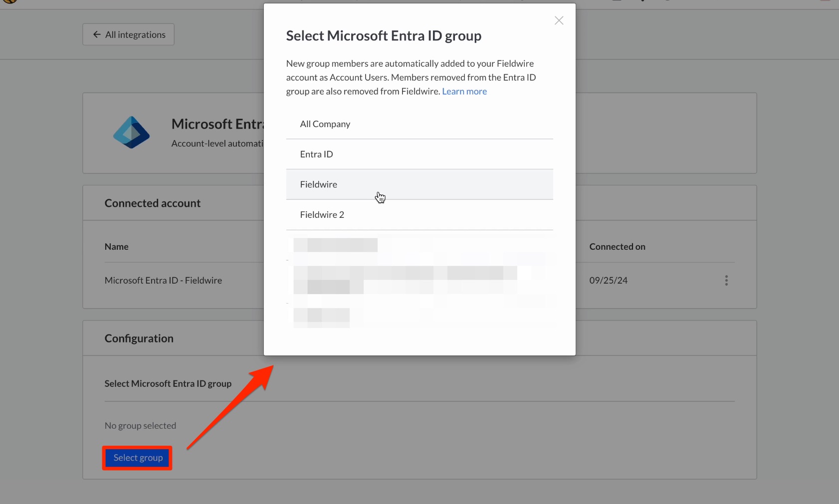Click the Microsoft Entra ID logo icon
The height and width of the screenshot is (504, 839).
pyautogui.click(x=131, y=133)
